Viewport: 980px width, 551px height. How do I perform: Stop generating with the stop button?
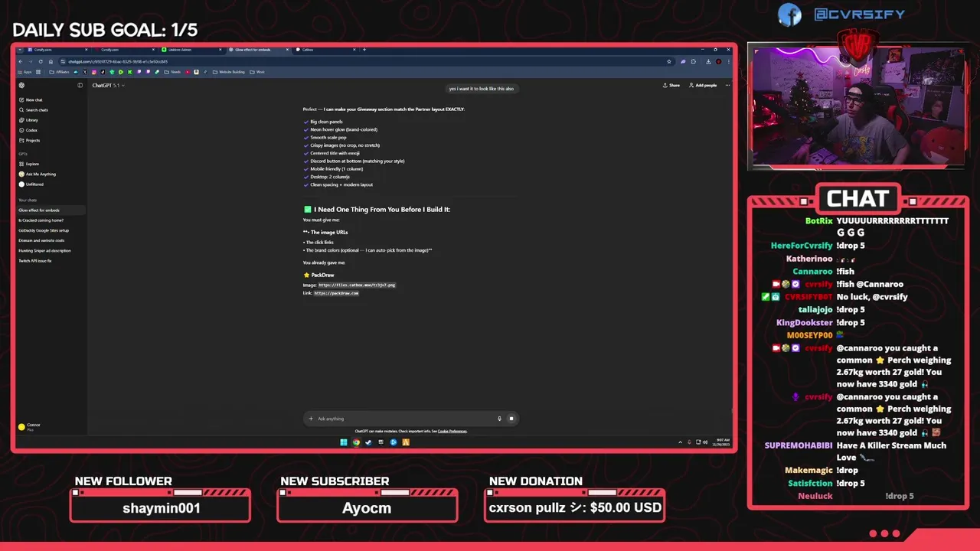coord(511,419)
